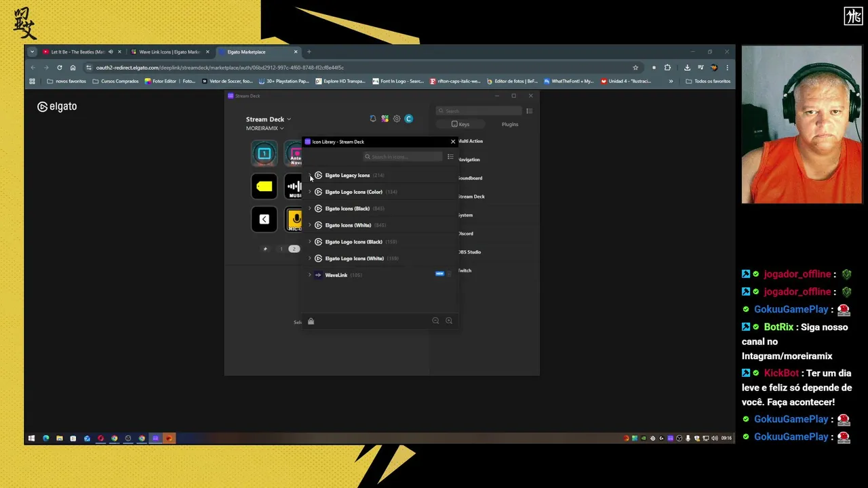Expand the WaveLink icon pack
Image resolution: width=868 pixels, height=488 pixels.
[310, 275]
